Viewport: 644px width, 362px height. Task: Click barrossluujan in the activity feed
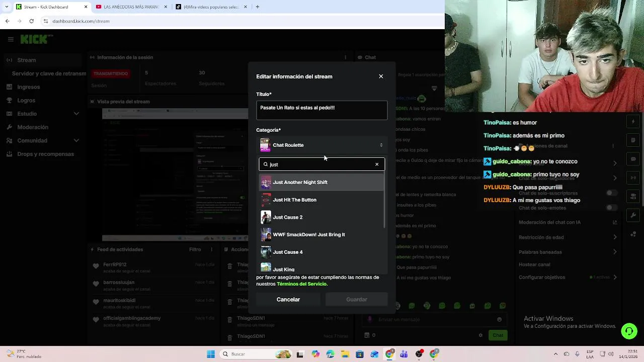pos(119,283)
